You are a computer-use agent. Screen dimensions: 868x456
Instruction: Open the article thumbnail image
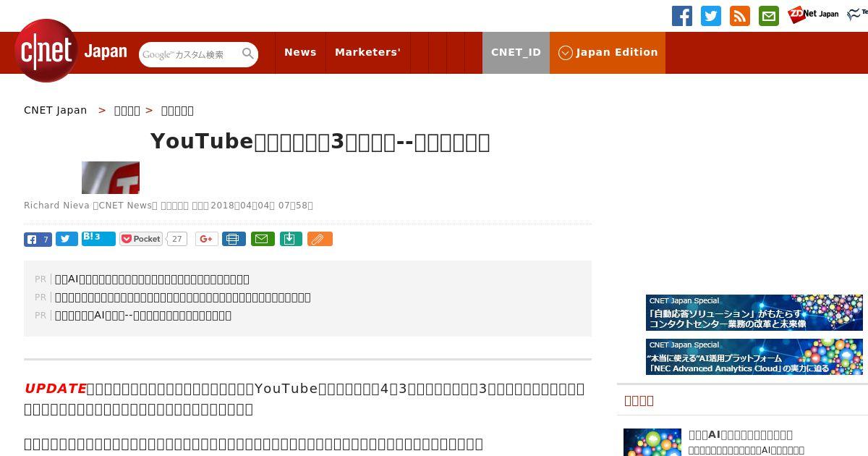pos(111,177)
